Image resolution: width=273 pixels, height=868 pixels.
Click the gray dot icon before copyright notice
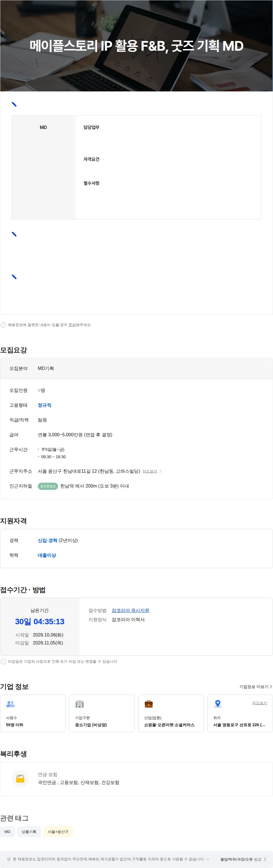[x=9, y=859]
